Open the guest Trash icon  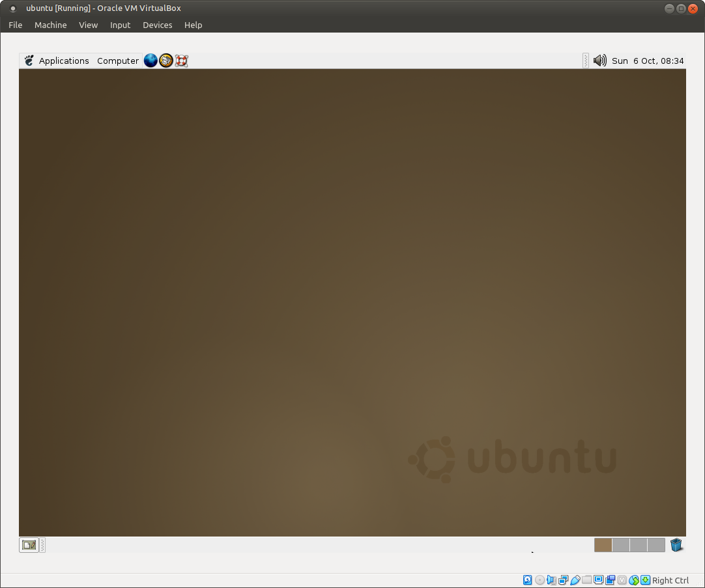pyautogui.click(x=676, y=545)
